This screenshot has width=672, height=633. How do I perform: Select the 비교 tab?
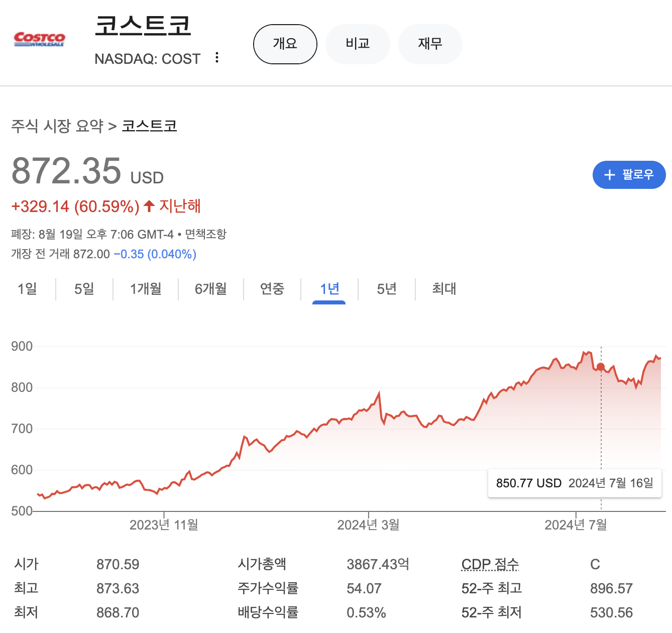tap(358, 44)
